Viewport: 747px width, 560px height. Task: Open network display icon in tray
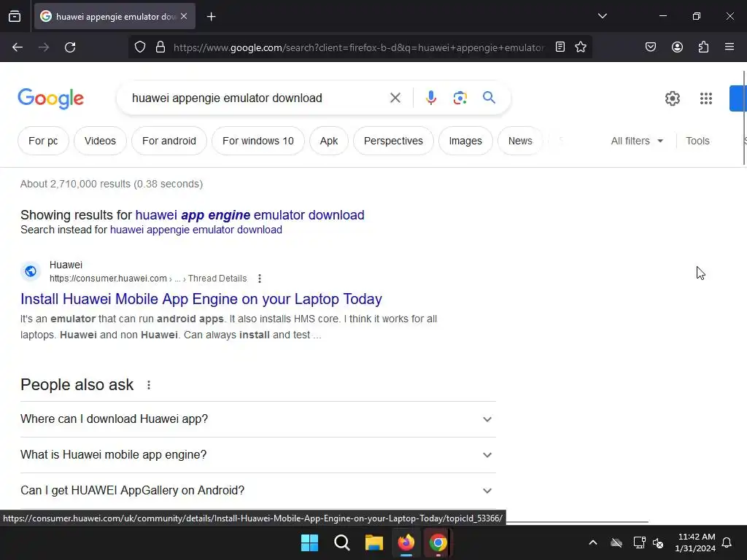[x=639, y=542]
